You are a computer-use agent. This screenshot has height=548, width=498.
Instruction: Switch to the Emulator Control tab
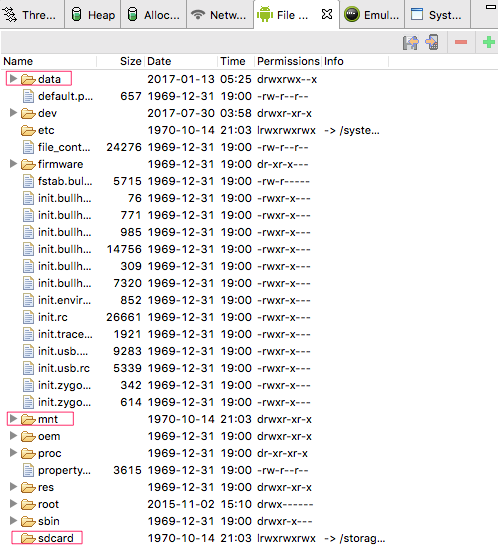point(372,15)
